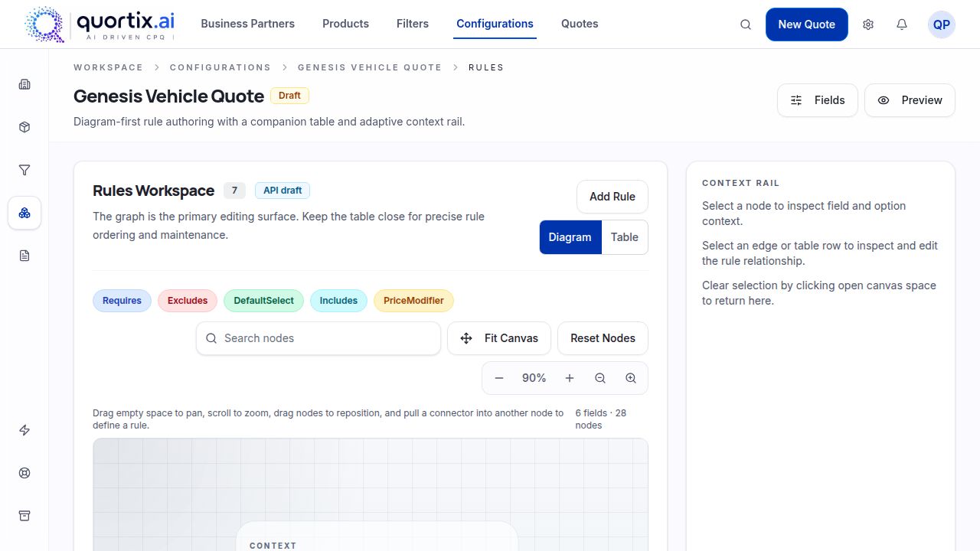This screenshot has width=980, height=551.
Task: Open the lightning bolt icon in sidebar
Action: coord(24,430)
